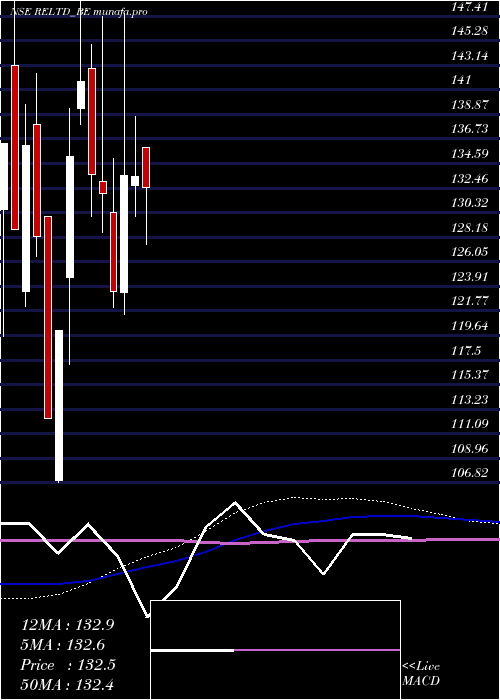500x700 pixels.
Task: Click the tallest white candle reaching 106.82
Action: coord(59,405)
